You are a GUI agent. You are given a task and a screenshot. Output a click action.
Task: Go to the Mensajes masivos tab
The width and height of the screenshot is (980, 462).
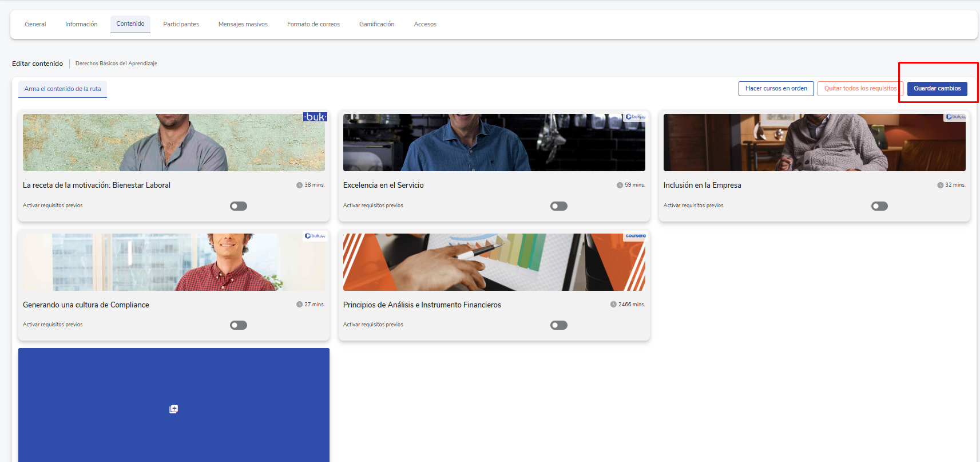[243, 24]
